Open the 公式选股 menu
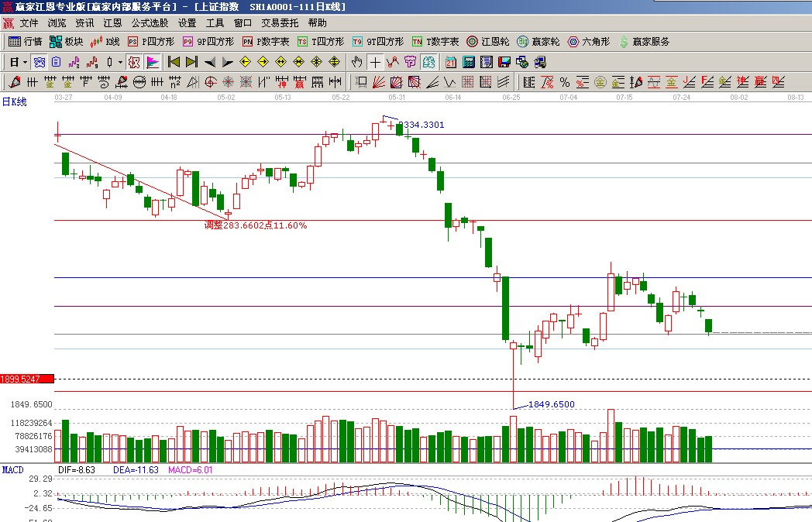812x522 pixels. [150, 23]
